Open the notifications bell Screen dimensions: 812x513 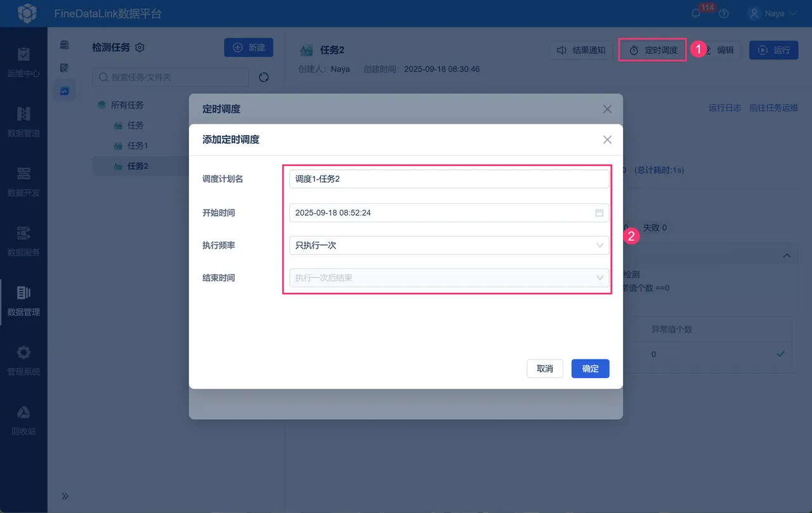click(696, 13)
